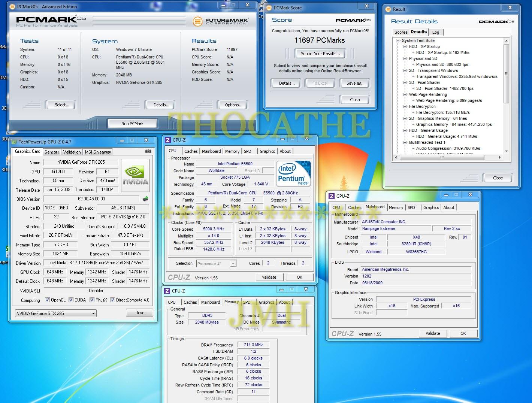
Task: Select the Audio Compression result line
Action: 448,148
